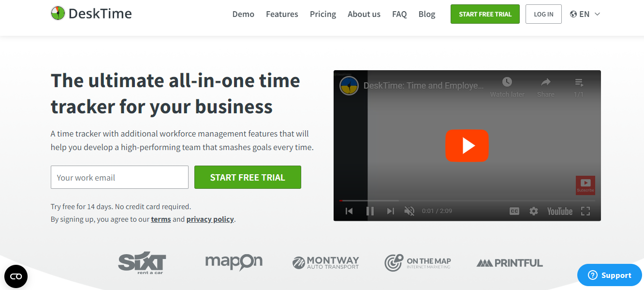Click START FREE TRIAL beside email field

(248, 177)
